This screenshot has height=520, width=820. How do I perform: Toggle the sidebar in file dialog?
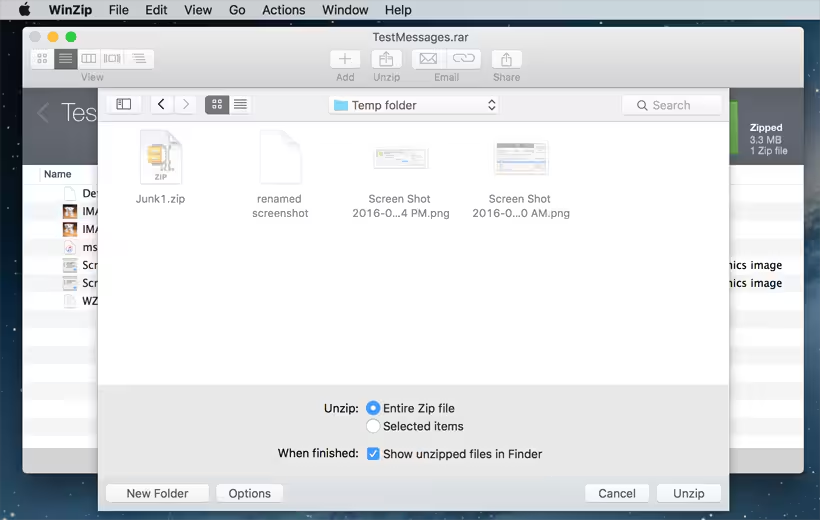(124, 104)
